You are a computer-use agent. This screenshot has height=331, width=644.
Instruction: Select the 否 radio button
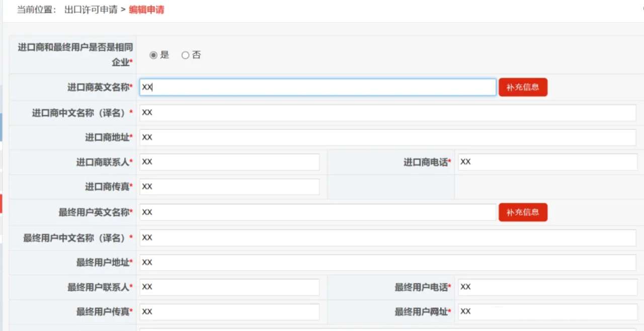(x=185, y=55)
